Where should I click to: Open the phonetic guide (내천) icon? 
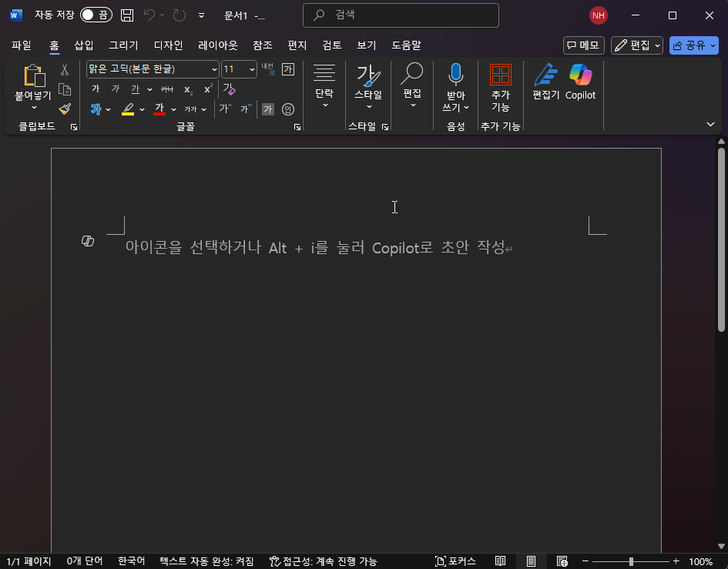click(x=268, y=69)
